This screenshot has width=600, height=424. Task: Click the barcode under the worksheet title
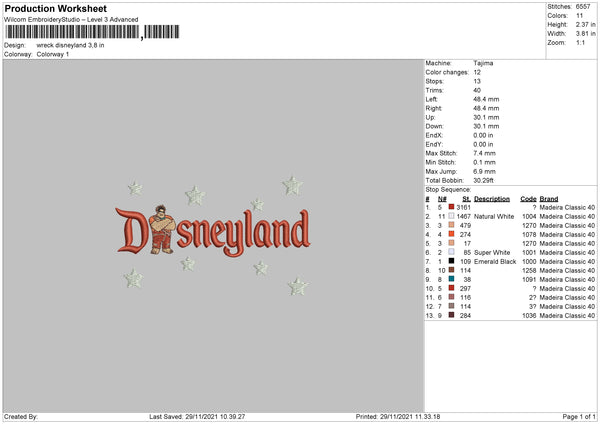92,32
